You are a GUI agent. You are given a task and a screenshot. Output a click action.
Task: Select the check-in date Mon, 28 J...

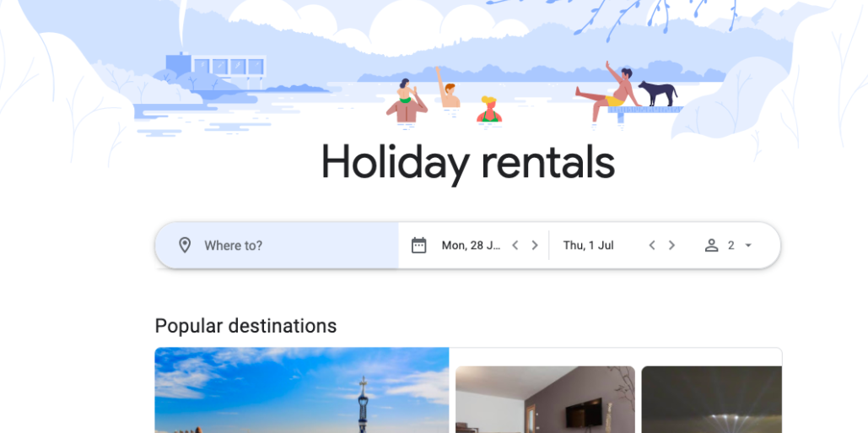click(471, 246)
